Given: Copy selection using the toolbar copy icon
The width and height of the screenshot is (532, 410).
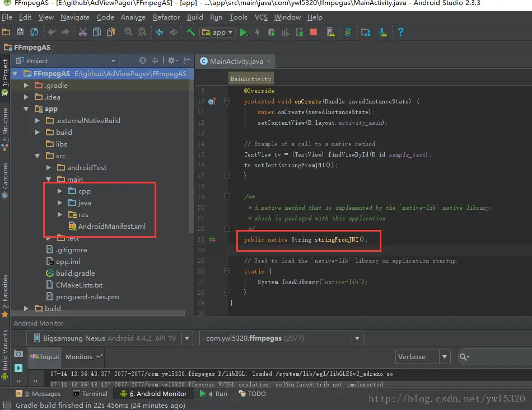Looking at the screenshot, I should pos(97,32).
